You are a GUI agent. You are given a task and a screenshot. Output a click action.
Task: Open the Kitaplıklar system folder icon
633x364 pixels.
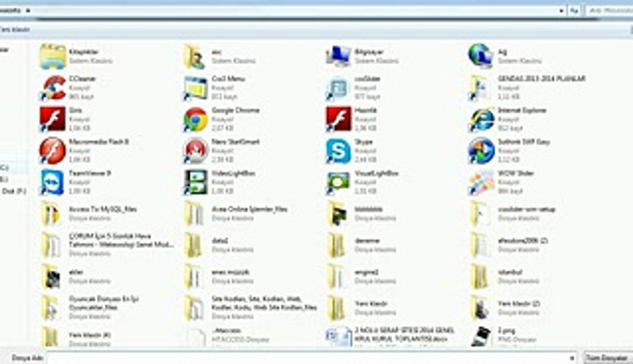point(53,56)
